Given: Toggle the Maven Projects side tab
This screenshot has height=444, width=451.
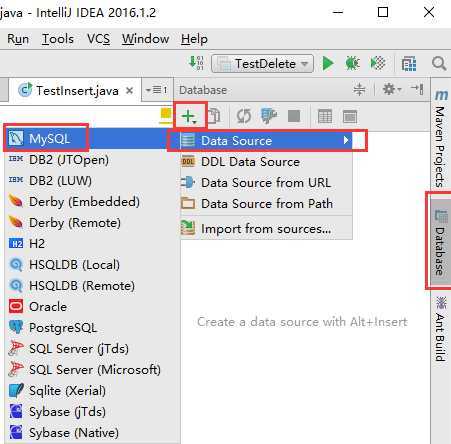Looking at the screenshot, I should coord(441,138).
